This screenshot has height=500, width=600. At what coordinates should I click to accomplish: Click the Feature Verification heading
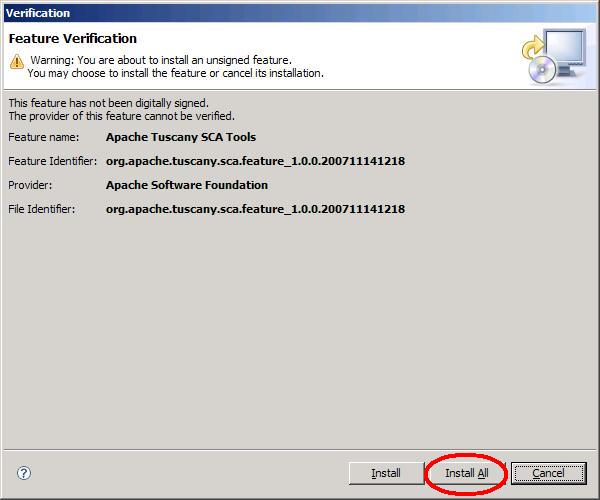tap(73, 39)
